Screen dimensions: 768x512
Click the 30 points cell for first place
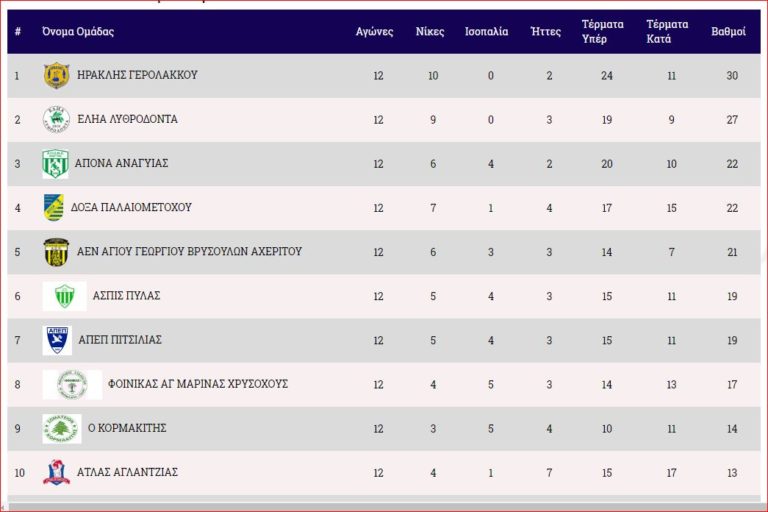[x=732, y=76]
